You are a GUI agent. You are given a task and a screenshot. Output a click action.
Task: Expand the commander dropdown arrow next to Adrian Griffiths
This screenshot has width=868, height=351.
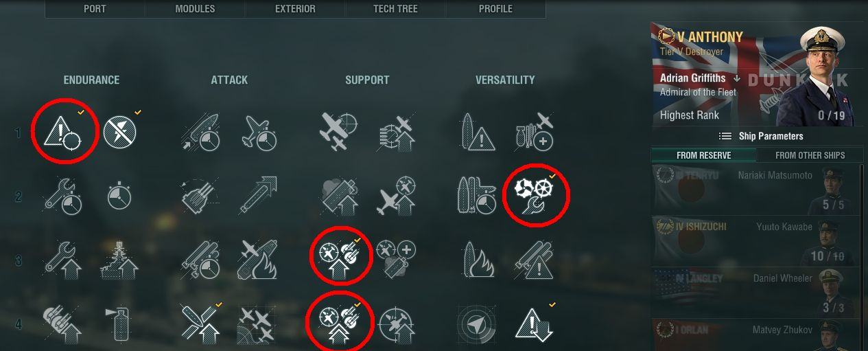coord(737,78)
